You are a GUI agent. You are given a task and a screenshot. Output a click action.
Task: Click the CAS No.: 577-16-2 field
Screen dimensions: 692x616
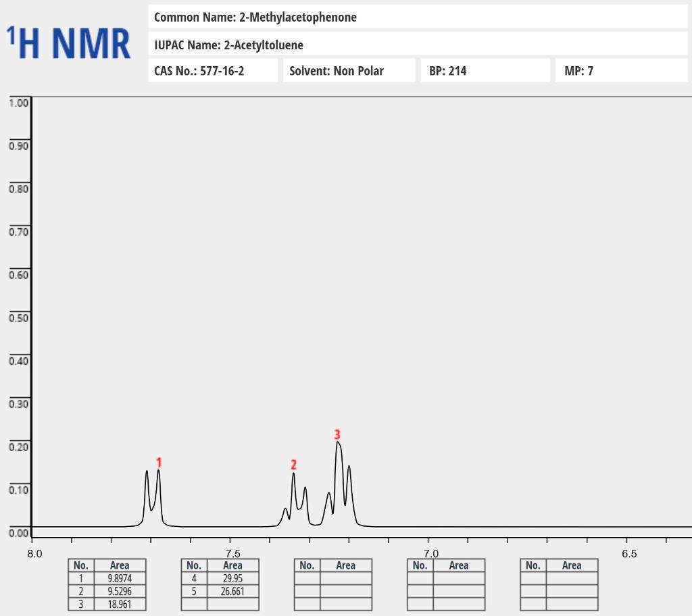(x=213, y=70)
